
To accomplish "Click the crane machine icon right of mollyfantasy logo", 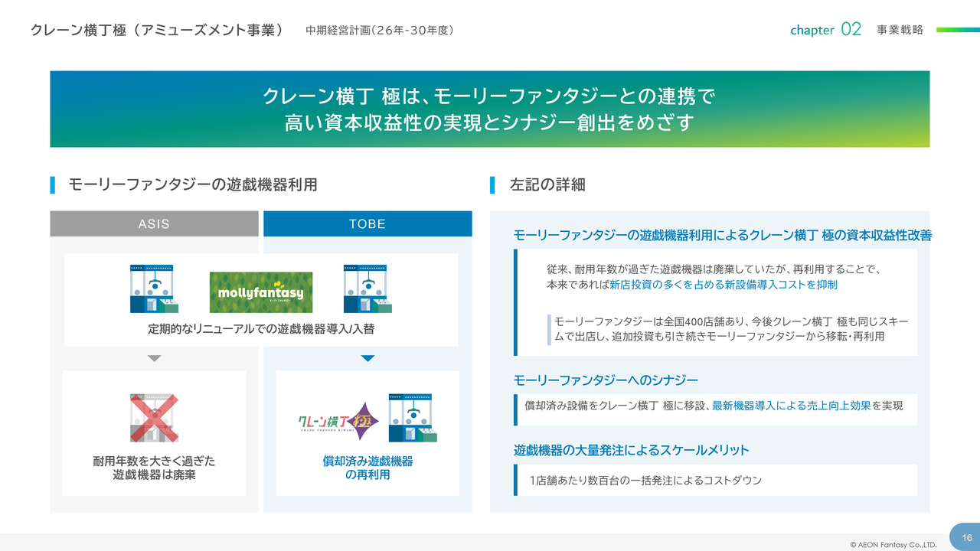I will 367,289.
